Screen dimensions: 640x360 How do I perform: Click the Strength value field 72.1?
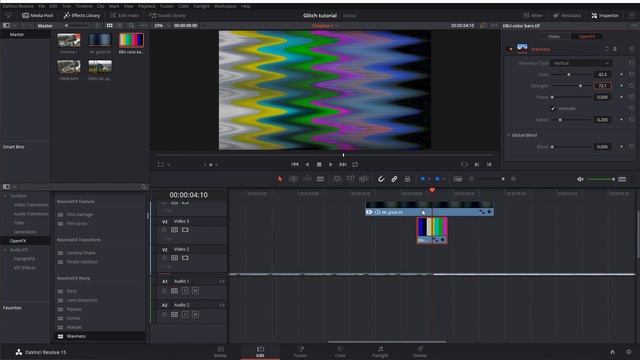pos(602,86)
